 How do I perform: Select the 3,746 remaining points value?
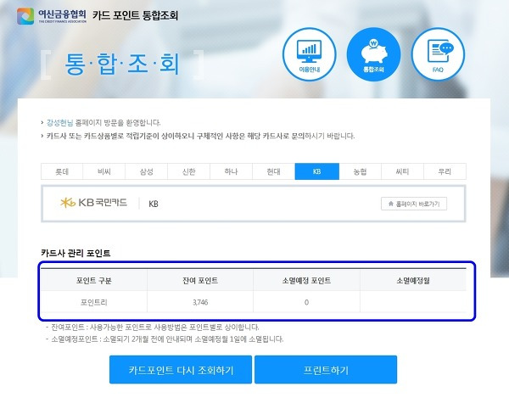pos(200,302)
